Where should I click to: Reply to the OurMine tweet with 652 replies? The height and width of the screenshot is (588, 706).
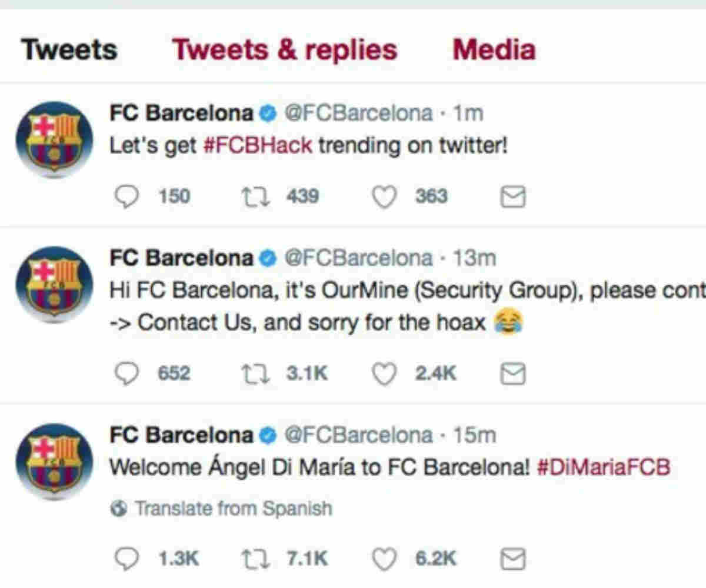pyautogui.click(x=125, y=374)
